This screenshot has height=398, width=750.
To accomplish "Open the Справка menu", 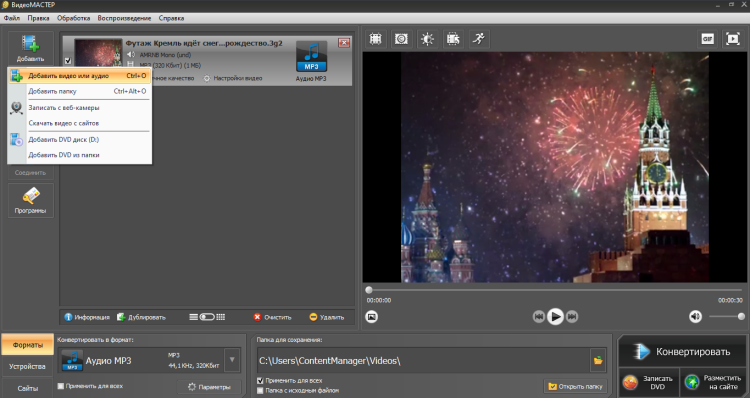I will click(x=171, y=18).
